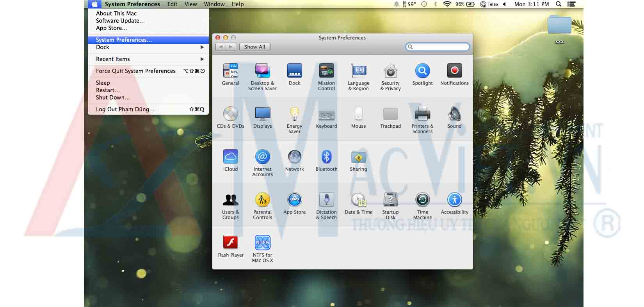This screenshot has width=644, height=307.
Task: Open Notifications preferences
Action: click(x=454, y=75)
